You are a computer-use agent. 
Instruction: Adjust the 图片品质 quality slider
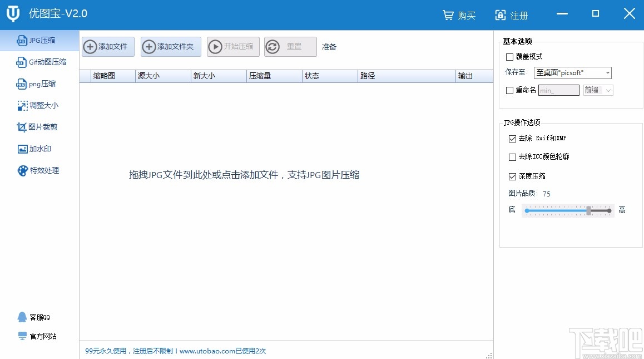click(x=589, y=210)
